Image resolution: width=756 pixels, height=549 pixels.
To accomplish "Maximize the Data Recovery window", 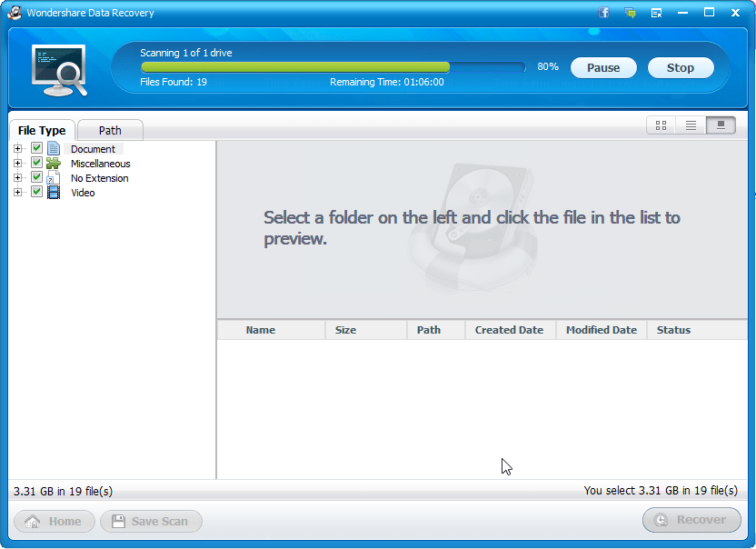I will [x=709, y=13].
